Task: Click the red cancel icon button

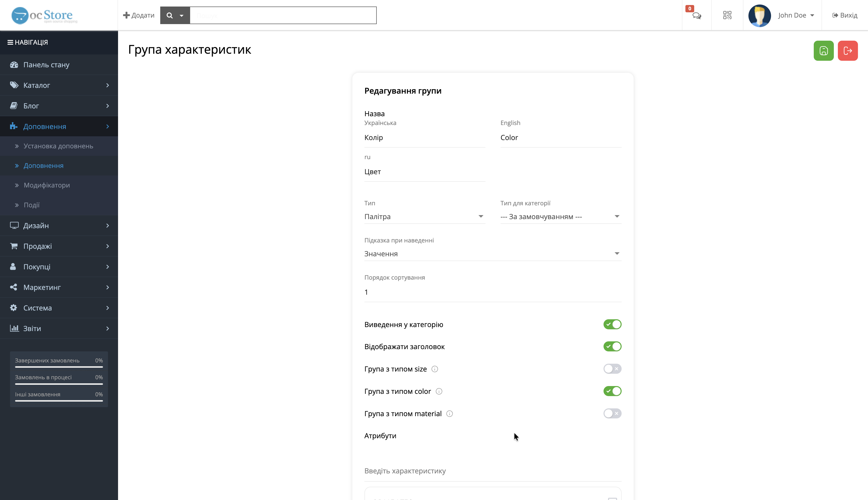Action: (848, 50)
